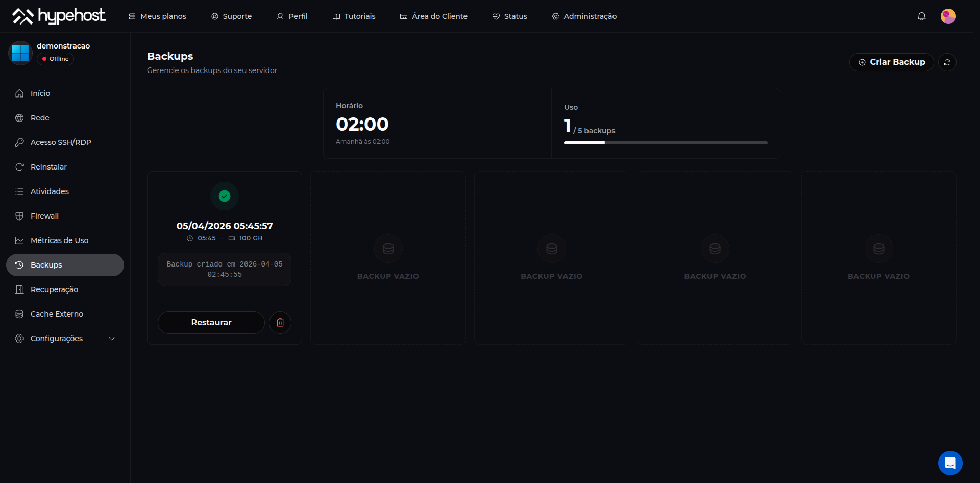Screen dimensions: 980x483
Task: Open the Suporte menu item
Action: click(x=231, y=16)
